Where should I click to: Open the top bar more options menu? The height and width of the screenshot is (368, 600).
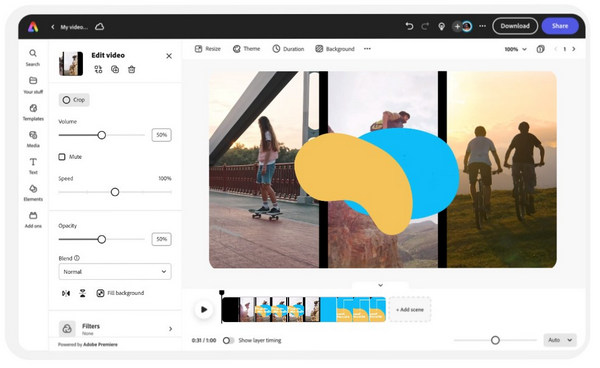(483, 26)
